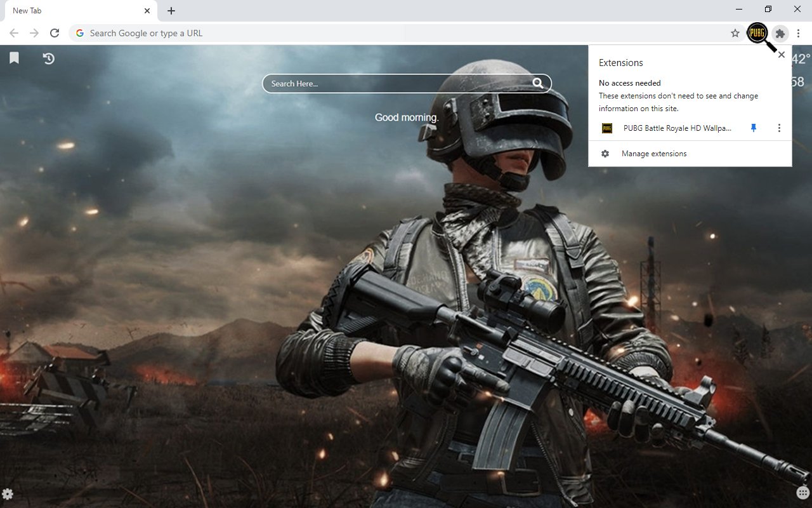Viewport: 812px width, 508px height.
Task: Bookmark the current page with the star icon
Action: point(734,33)
